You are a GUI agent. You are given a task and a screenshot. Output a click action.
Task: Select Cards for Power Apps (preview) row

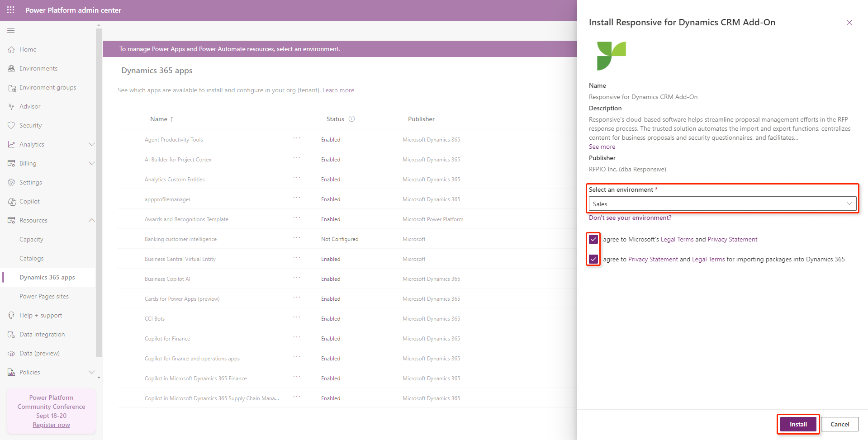(x=347, y=299)
